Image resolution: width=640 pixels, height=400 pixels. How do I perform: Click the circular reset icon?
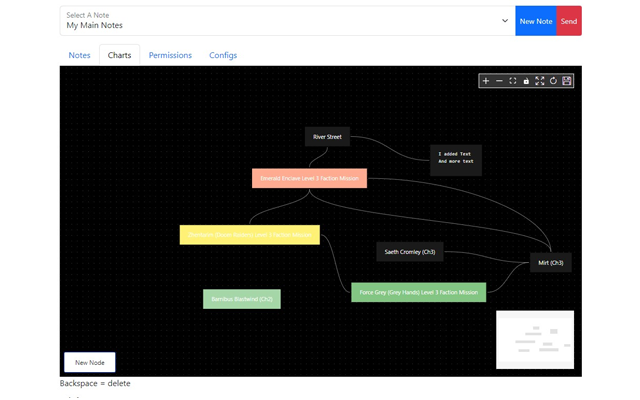[553, 81]
